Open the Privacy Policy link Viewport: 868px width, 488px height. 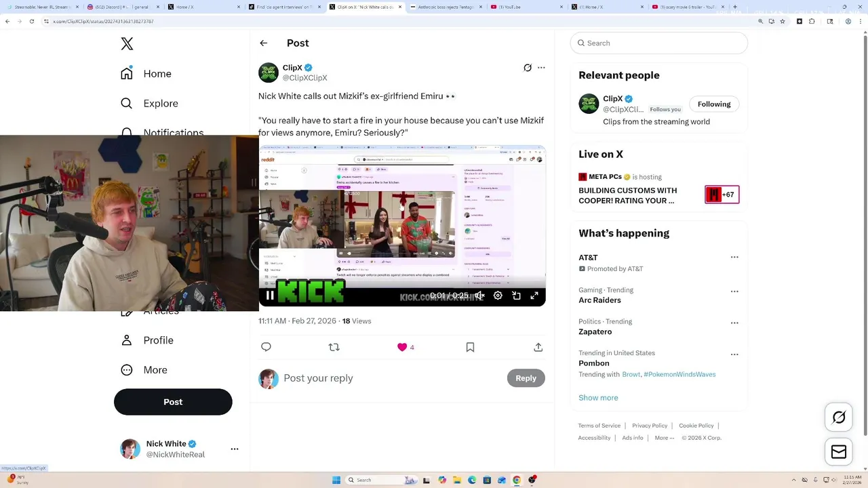[x=650, y=426]
